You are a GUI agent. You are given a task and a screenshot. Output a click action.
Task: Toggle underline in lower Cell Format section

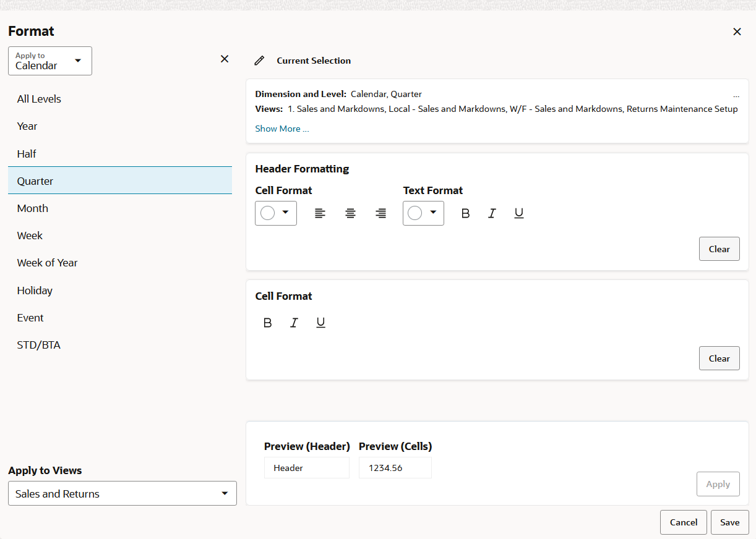pyautogui.click(x=320, y=323)
